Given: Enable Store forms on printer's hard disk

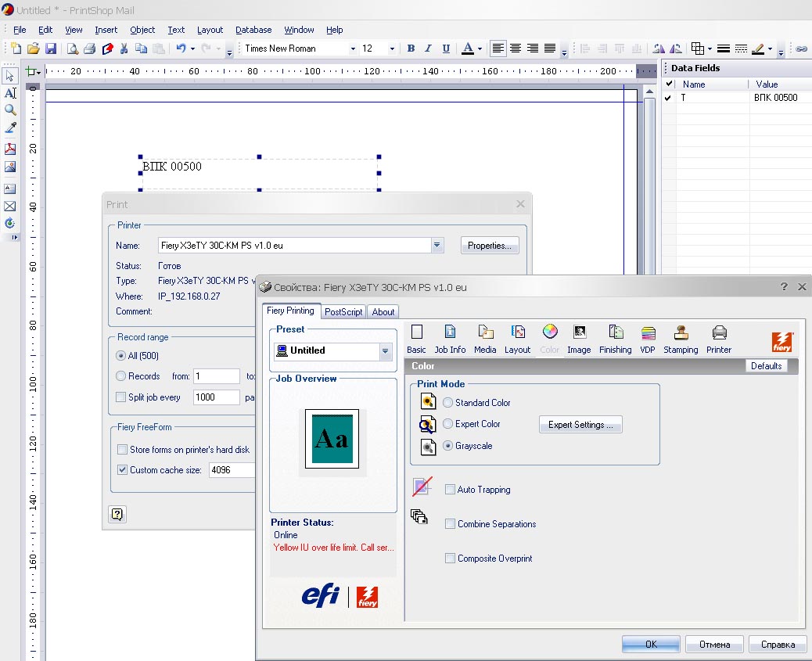Looking at the screenshot, I should tap(122, 449).
